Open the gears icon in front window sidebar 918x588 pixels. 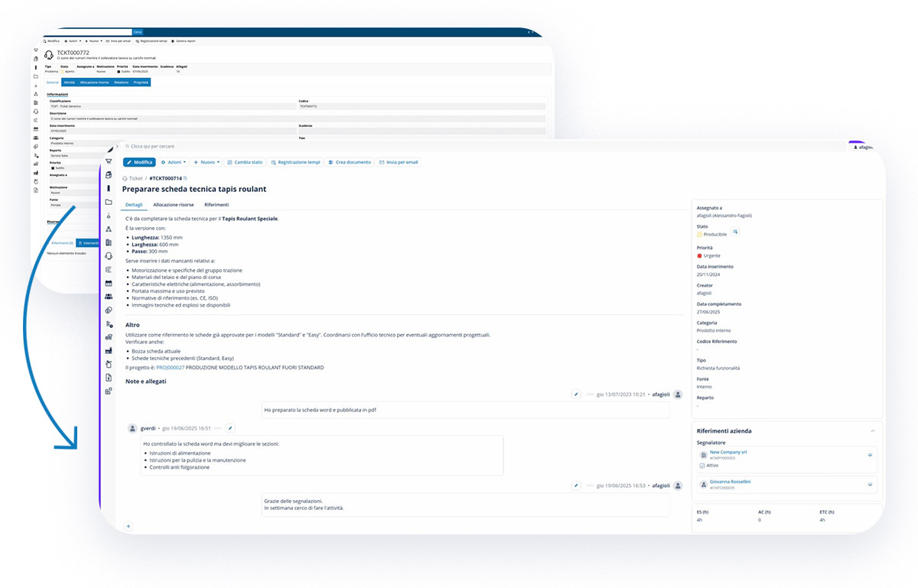tap(109, 336)
